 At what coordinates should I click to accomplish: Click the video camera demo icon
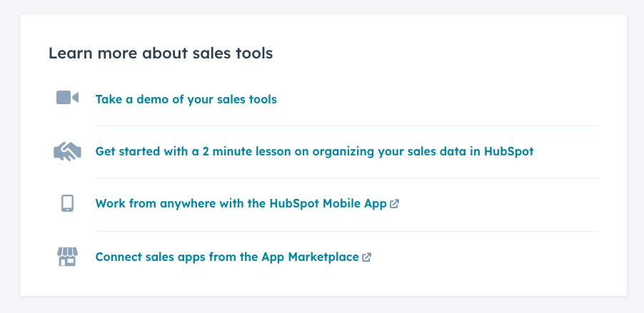[x=67, y=98]
